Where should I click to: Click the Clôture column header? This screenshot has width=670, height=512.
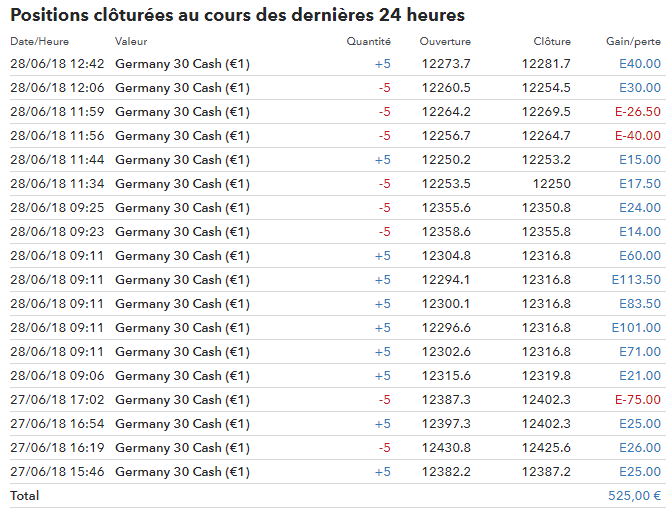coord(552,41)
